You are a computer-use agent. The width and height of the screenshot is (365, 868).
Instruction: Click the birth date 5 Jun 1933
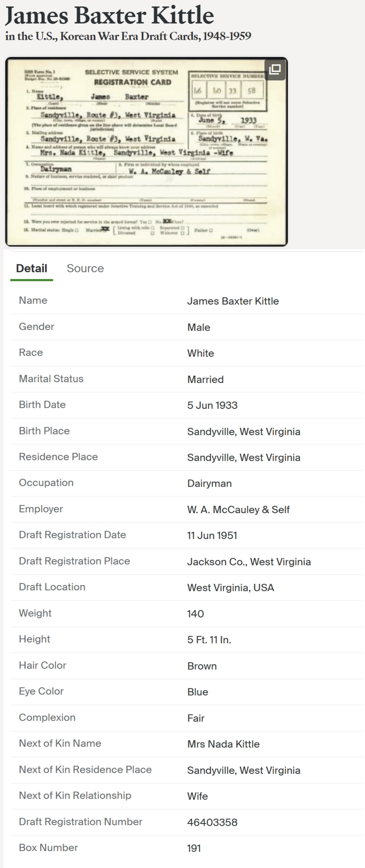pos(212,405)
